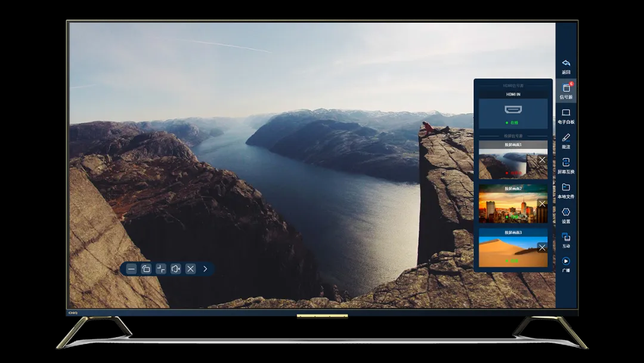Select the 投屏画面2 city skyline thumbnail
644x363 pixels.
point(513,204)
